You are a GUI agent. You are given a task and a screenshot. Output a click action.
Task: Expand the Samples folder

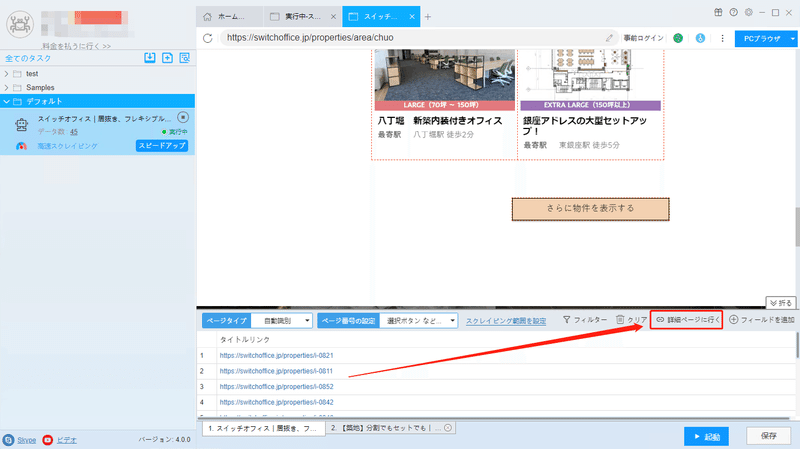pos(6,87)
